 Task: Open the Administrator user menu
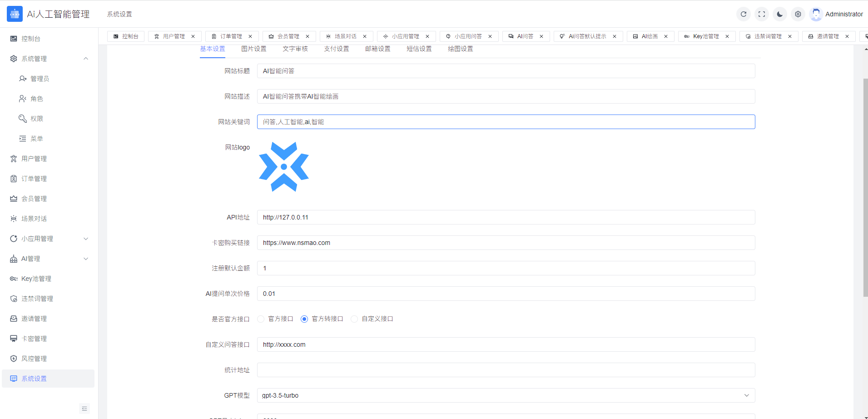(x=836, y=14)
